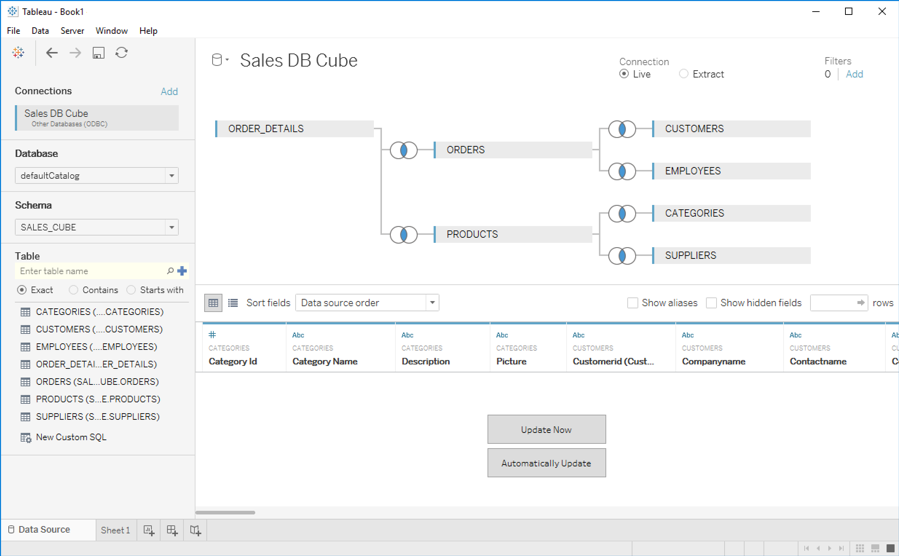Enable Show hidden fields checkbox
The width and height of the screenshot is (899, 556).
pyautogui.click(x=711, y=303)
